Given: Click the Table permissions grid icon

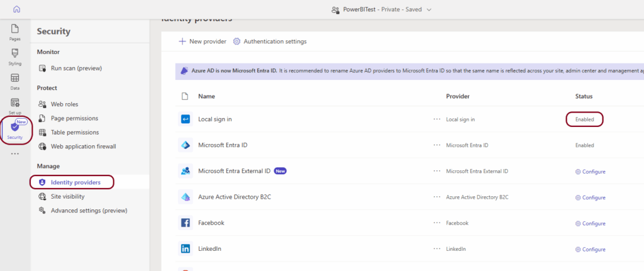Looking at the screenshot, I should click(x=42, y=132).
